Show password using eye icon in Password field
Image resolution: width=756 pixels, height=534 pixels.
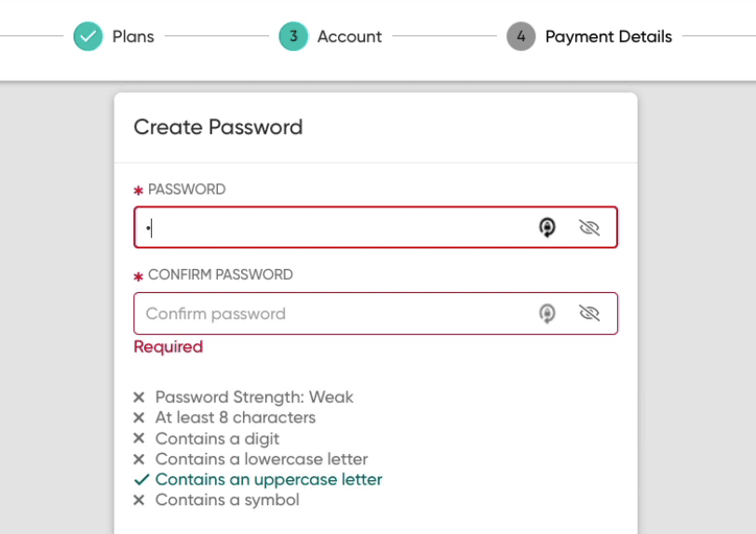click(x=588, y=228)
